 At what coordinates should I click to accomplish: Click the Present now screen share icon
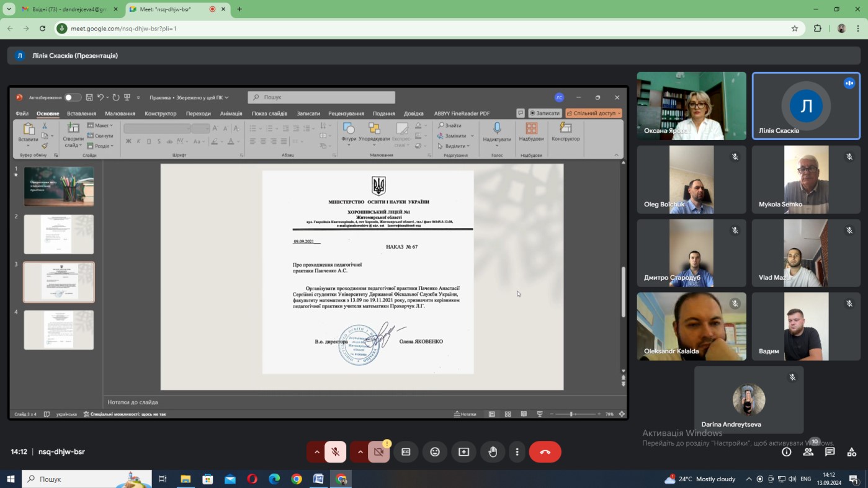coord(463,452)
